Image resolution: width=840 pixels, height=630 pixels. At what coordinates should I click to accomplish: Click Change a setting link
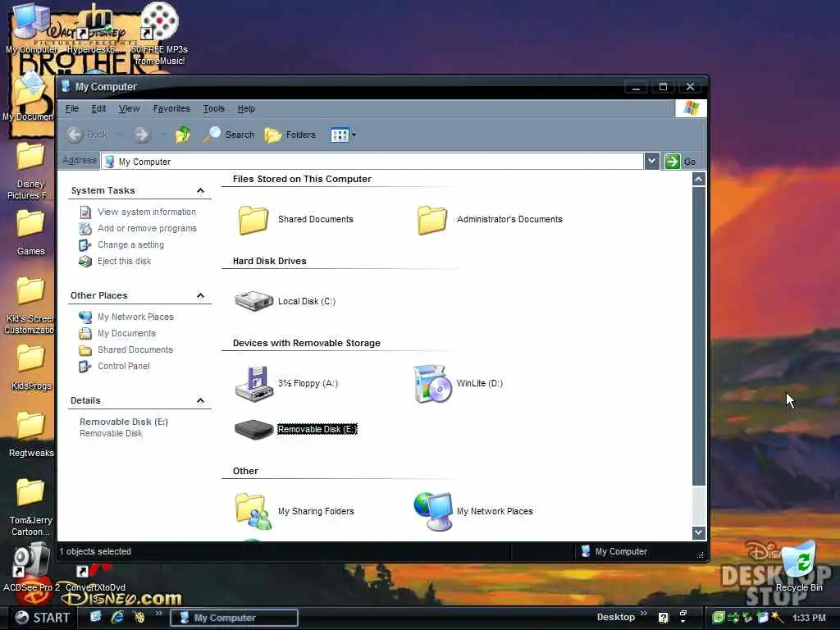pyautogui.click(x=130, y=244)
